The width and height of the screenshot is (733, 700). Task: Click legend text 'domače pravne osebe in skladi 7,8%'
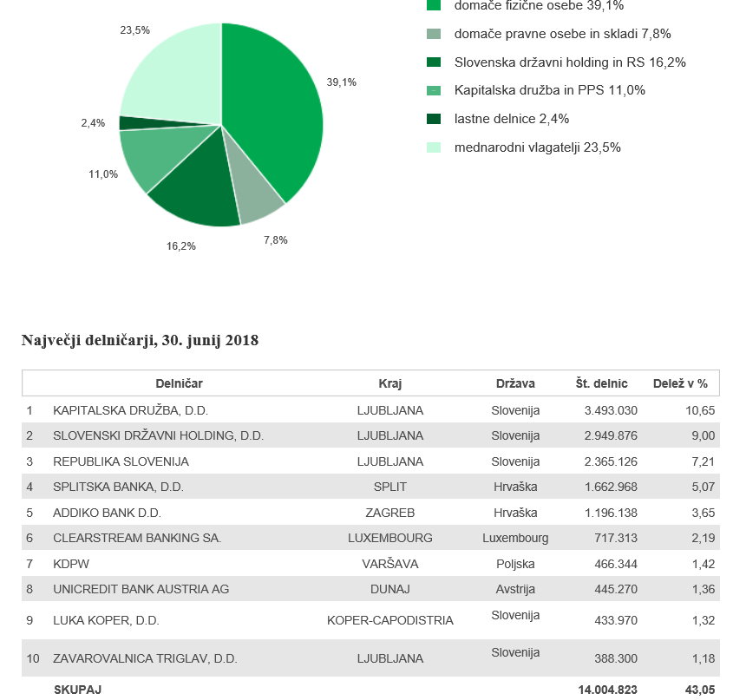point(562,34)
